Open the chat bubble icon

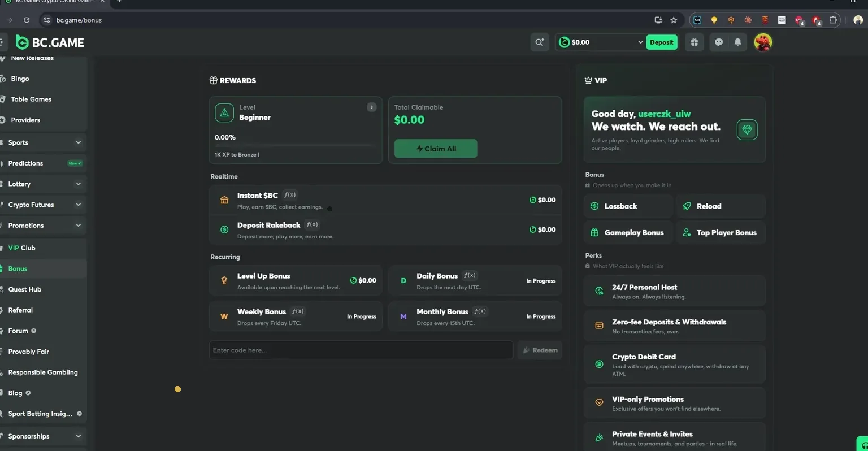coord(719,42)
